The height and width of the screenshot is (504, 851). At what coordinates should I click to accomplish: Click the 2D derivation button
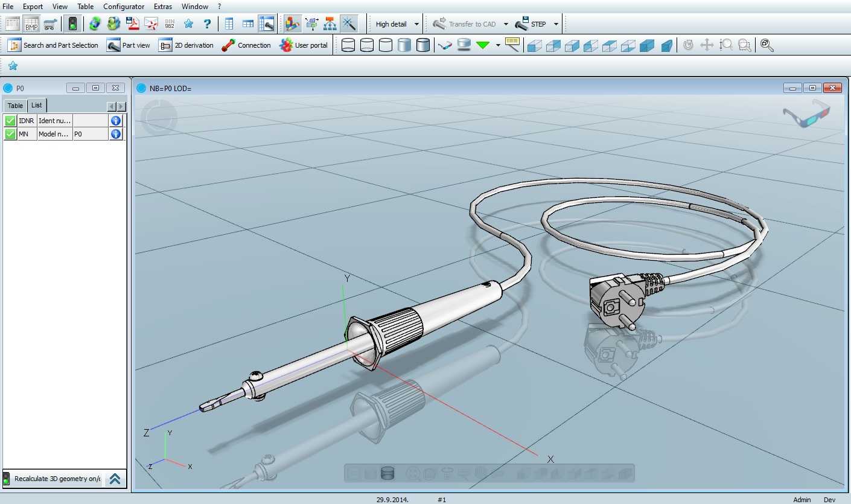point(186,45)
